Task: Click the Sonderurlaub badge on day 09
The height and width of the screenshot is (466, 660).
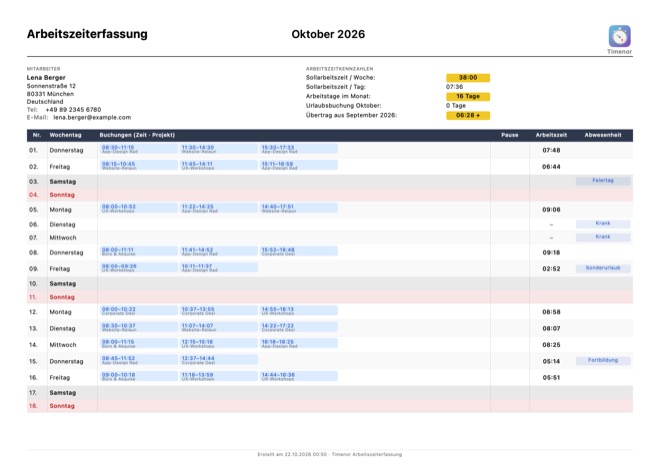Action: [x=603, y=268]
